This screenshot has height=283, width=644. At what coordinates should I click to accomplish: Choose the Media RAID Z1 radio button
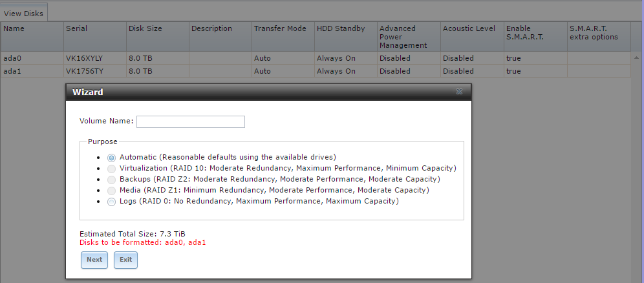111,191
